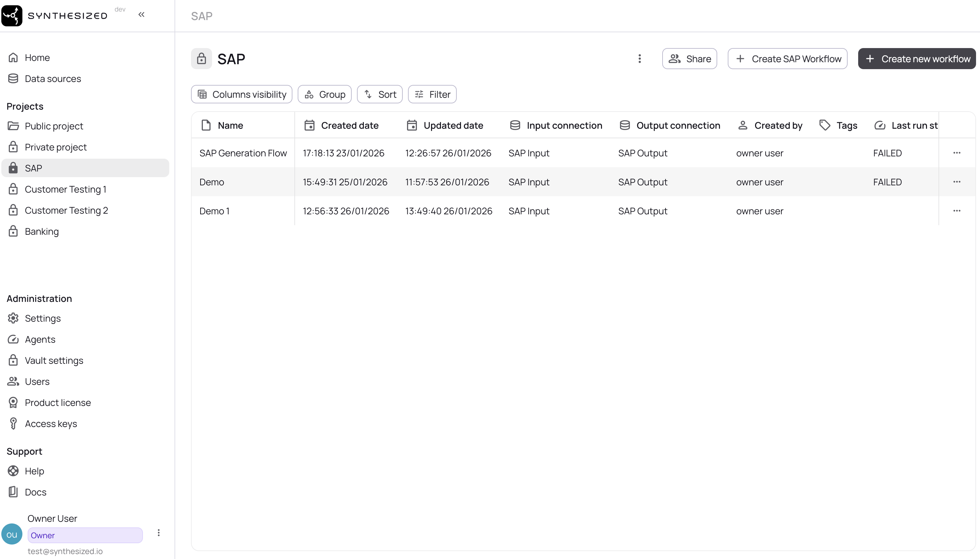This screenshot has height=559, width=980.
Task: Open Access keys in Administration
Action: (x=50, y=423)
